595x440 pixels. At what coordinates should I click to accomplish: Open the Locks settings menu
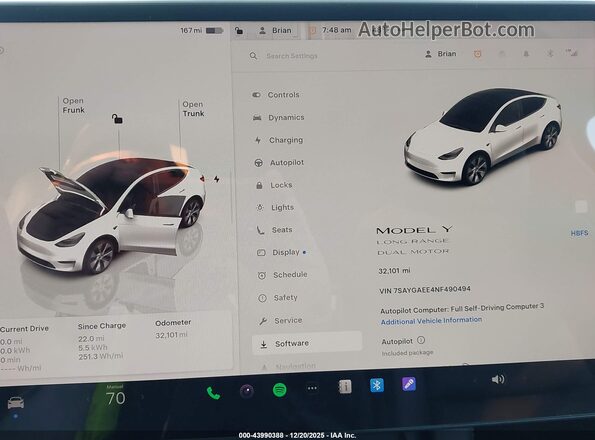tap(274, 185)
